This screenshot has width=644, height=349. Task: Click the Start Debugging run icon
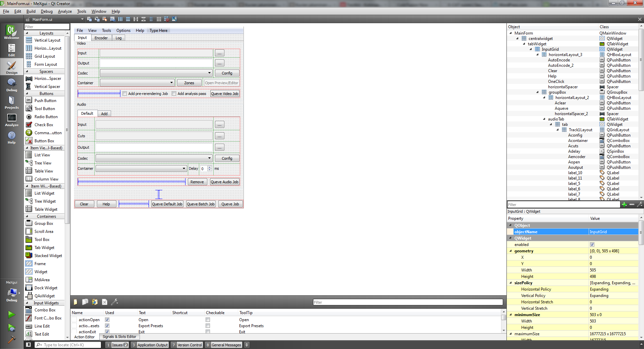coord(11,328)
